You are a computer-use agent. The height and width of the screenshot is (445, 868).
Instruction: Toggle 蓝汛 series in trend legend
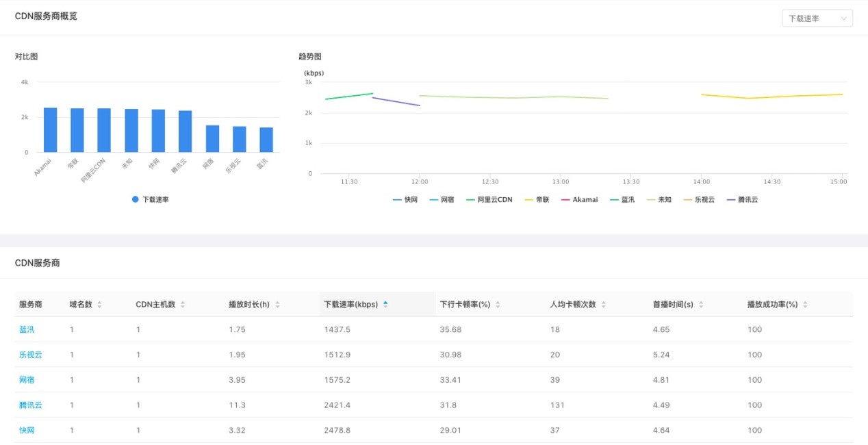[622, 200]
